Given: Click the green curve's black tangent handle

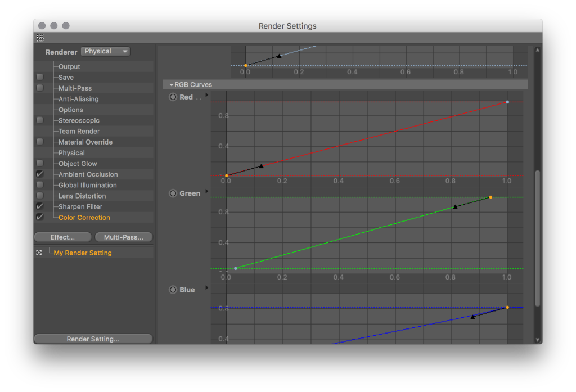Looking at the screenshot, I should (x=455, y=207).
